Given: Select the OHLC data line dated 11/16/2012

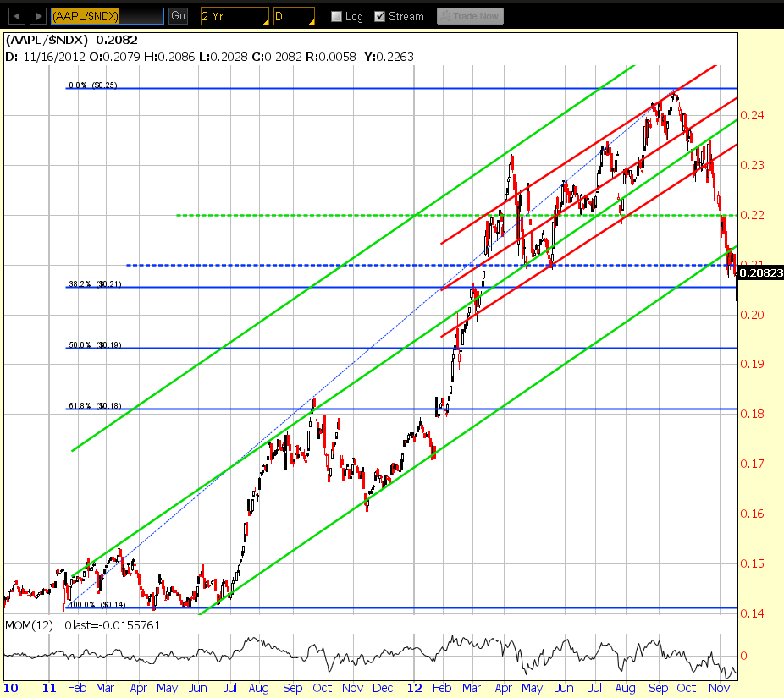Looking at the screenshot, I should point(209,57).
